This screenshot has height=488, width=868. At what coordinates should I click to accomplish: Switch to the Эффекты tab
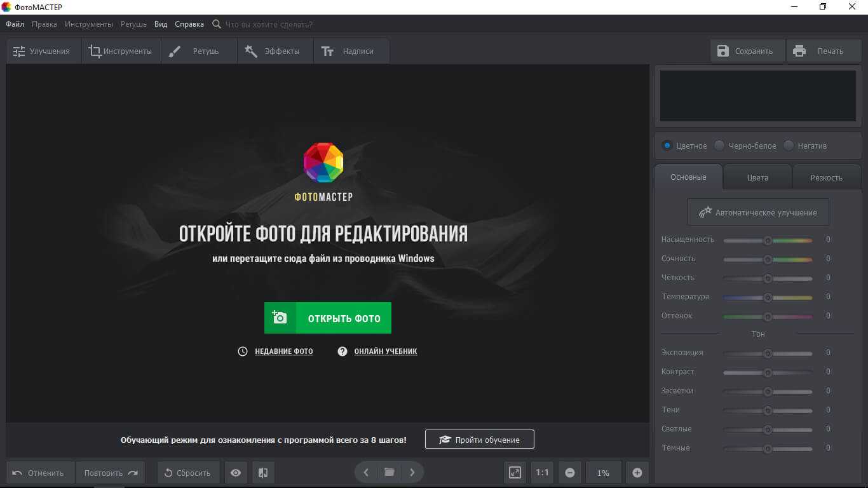[275, 51]
